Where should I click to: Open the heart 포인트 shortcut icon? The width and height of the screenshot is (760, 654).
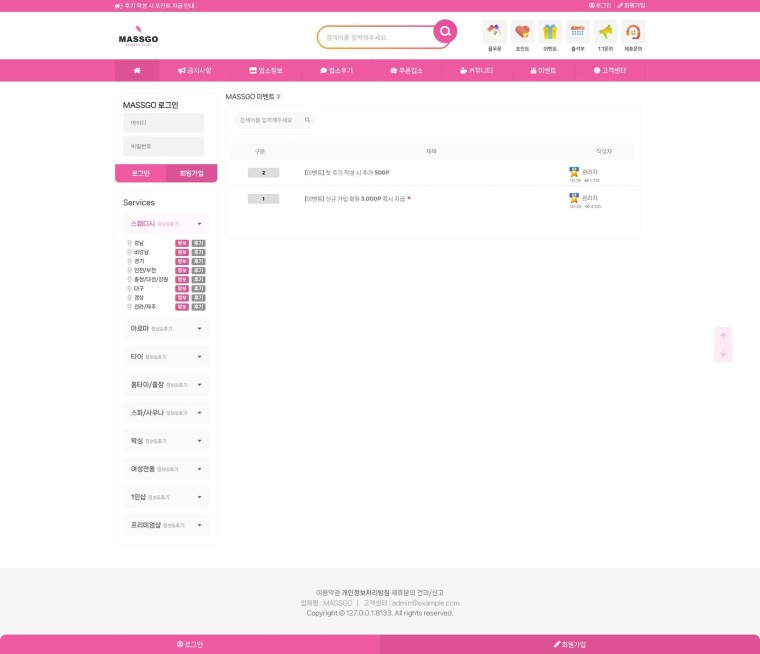[522, 32]
